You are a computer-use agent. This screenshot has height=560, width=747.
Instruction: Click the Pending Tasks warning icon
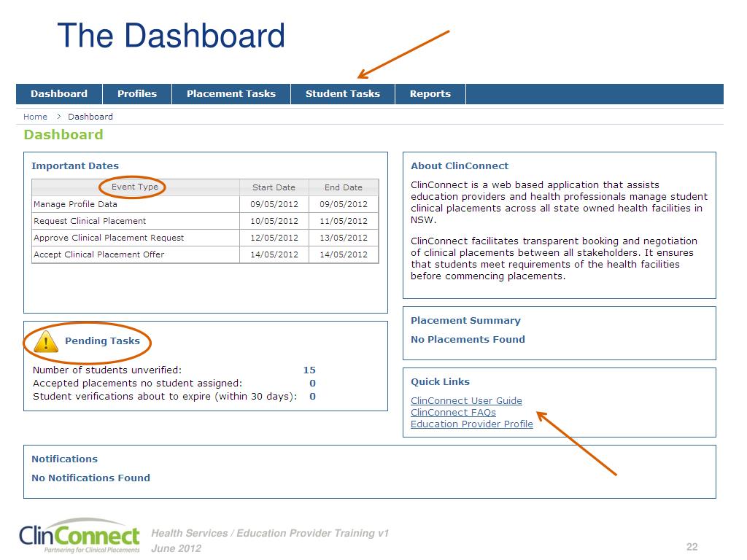tap(46, 341)
